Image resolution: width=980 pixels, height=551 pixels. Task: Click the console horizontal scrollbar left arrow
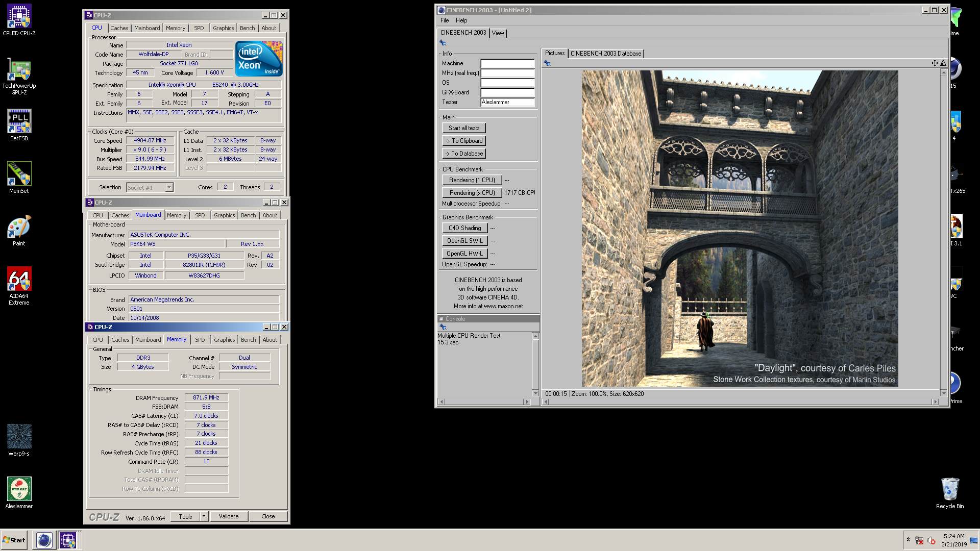[x=442, y=402]
